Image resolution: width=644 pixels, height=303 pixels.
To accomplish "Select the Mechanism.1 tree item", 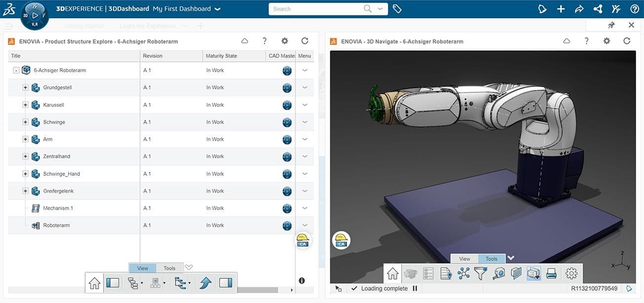I will pos(58,208).
